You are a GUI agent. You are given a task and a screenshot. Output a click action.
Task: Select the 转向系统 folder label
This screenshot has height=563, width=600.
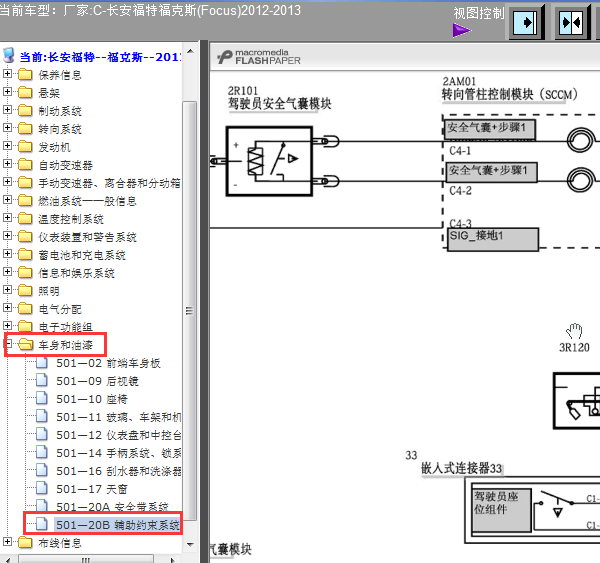pos(60,129)
